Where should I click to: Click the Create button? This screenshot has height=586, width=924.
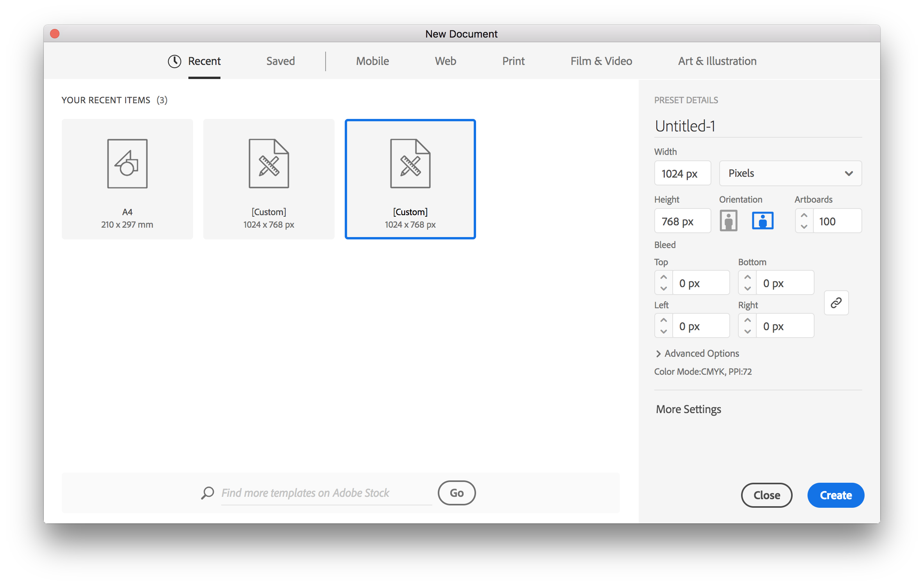click(835, 495)
